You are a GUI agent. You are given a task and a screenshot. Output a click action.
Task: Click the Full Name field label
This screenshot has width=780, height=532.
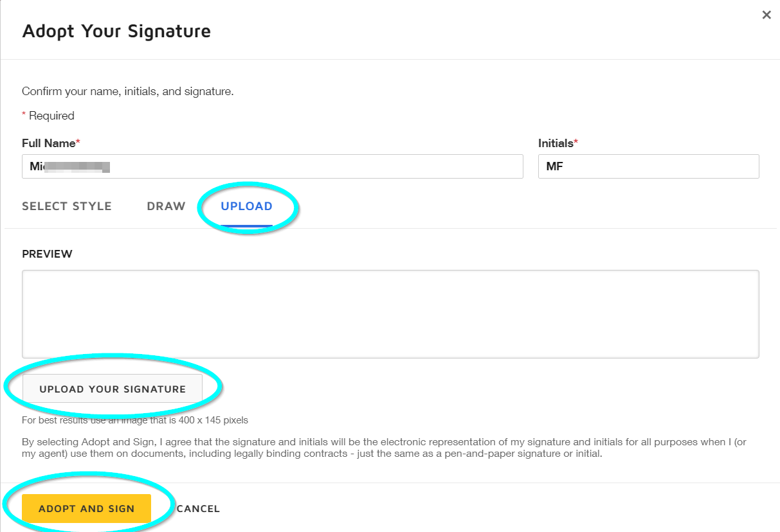pyautogui.click(x=49, y=143)
